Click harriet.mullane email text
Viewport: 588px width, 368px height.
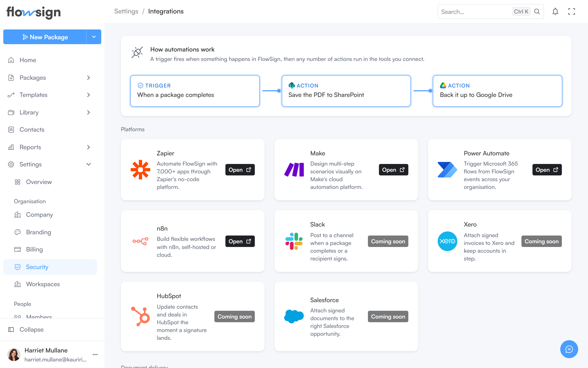(x=55, y=359)
